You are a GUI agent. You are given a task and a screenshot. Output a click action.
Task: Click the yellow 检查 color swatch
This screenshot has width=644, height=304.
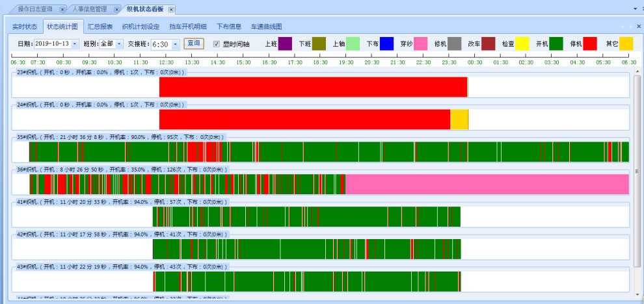tap(522, 44)
